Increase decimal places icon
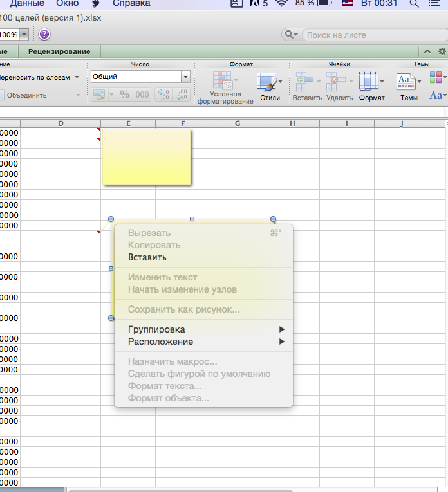 [x=163, y=95]
